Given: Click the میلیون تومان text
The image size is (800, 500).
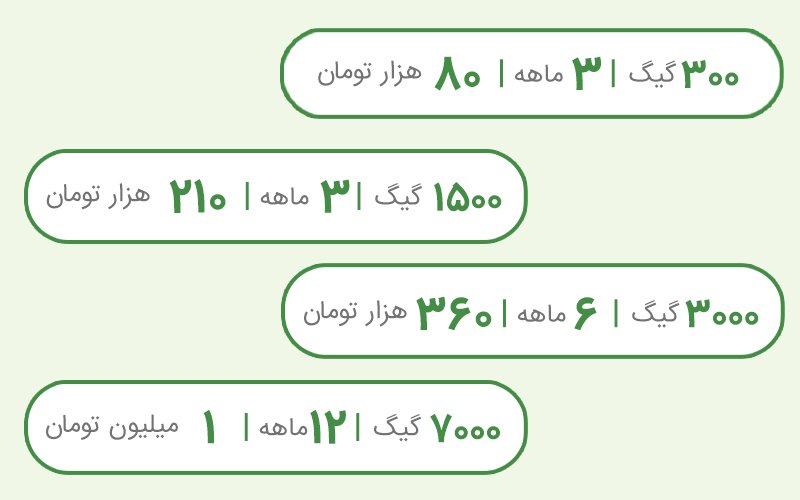Looking at the screenshot, I should pos(112,427).
